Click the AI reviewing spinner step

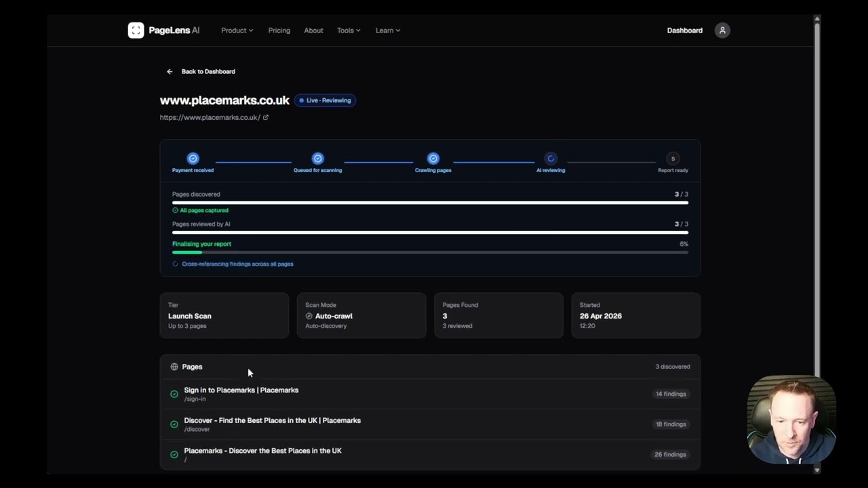pyautogui.click(x=551, y=159)
